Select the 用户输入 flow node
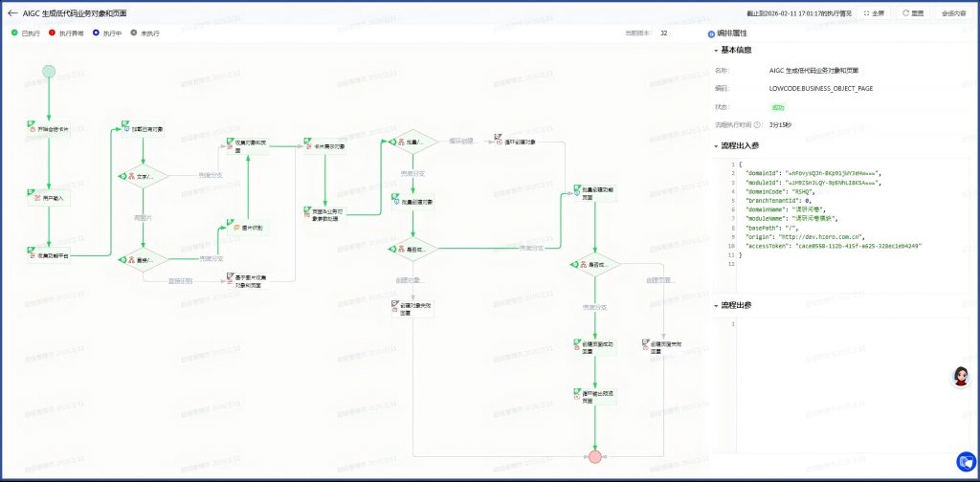The width and height of the screenshot is (980, 482). [50, 197]
